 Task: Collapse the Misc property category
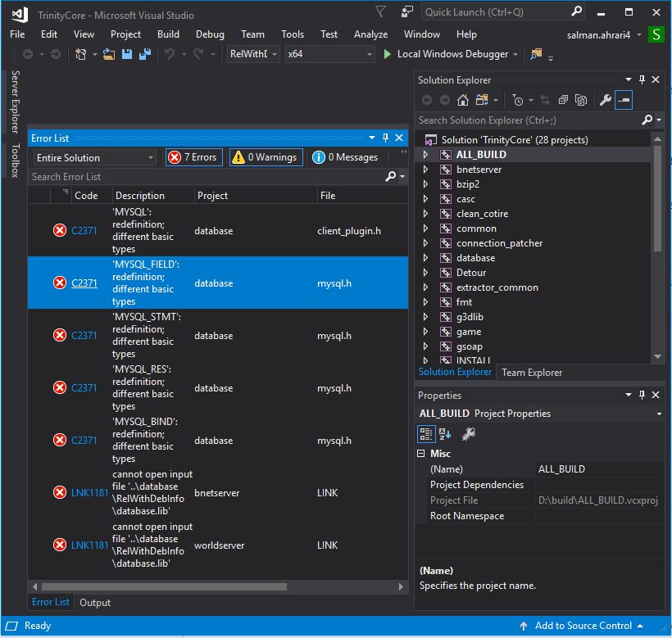[421, 454]
